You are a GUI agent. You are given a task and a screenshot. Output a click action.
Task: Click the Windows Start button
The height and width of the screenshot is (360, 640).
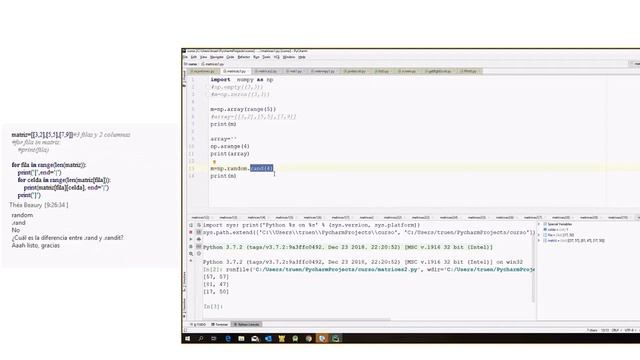(x=187, y=338)
